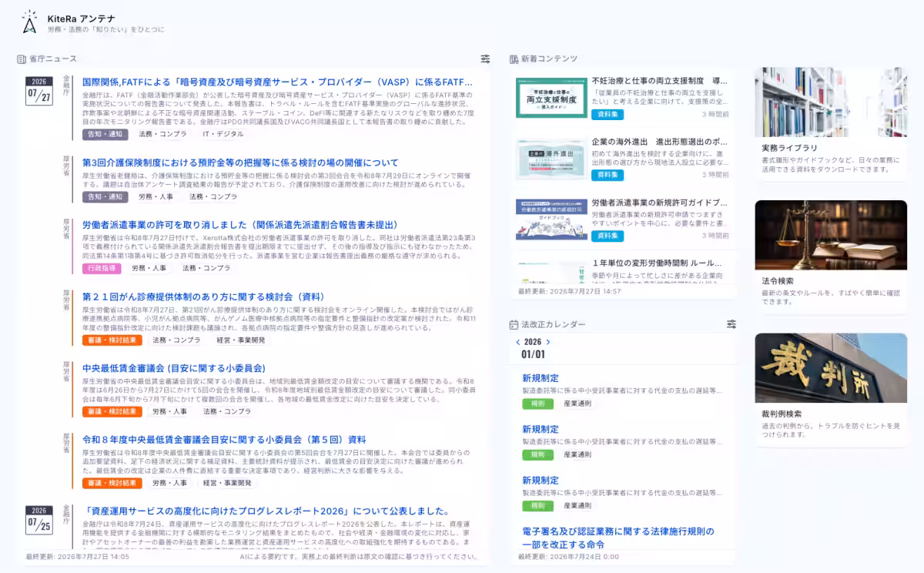
Task: Open filter settings for 法改正カレンダー
Action: [731, 324]
